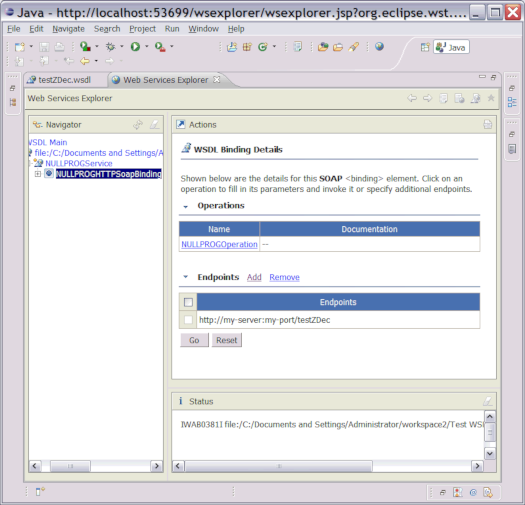
Task: Click the Favorites star icon in Explorer
Action: point(491,98)
